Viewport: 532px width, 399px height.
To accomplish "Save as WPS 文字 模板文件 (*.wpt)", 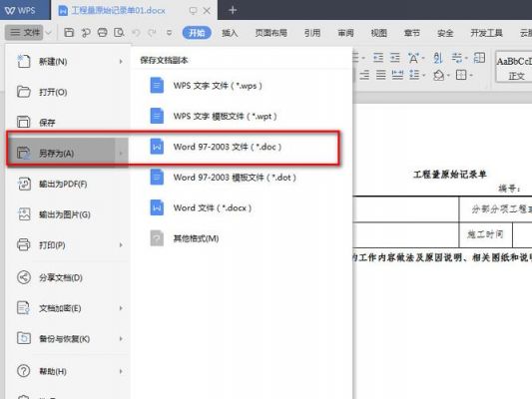I will (x=241, y=116).
